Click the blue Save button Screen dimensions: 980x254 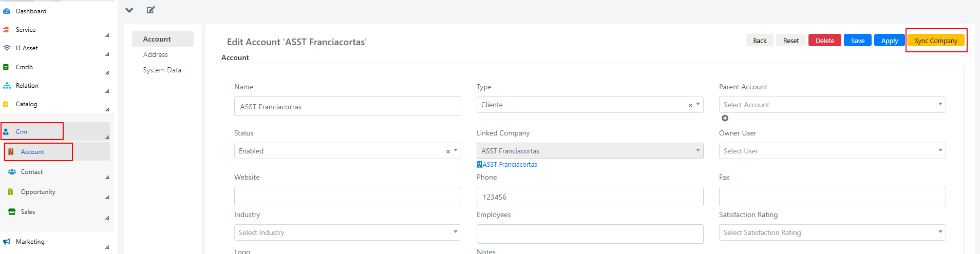tap(858, 41)
